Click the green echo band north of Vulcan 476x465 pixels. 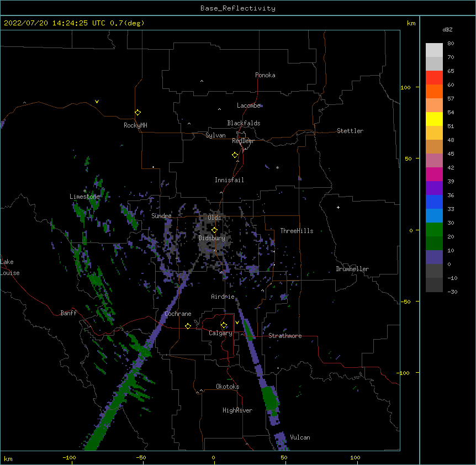[270, 399]
